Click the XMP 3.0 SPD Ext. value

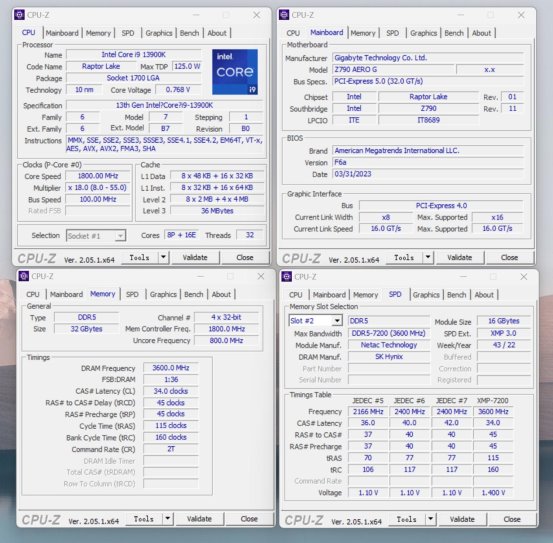pos(504,333)
